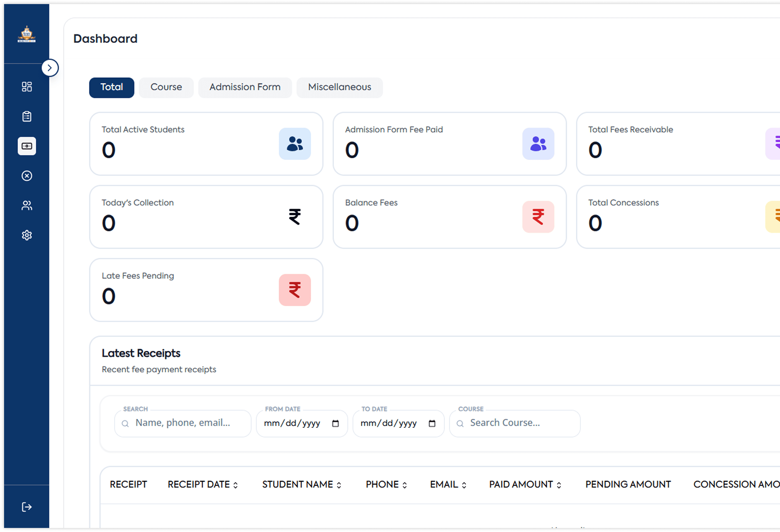Screen dimensions: 780x532
Task: Click the Recent fee payment receipts subtitle
Action: click(x=159, y=369)
